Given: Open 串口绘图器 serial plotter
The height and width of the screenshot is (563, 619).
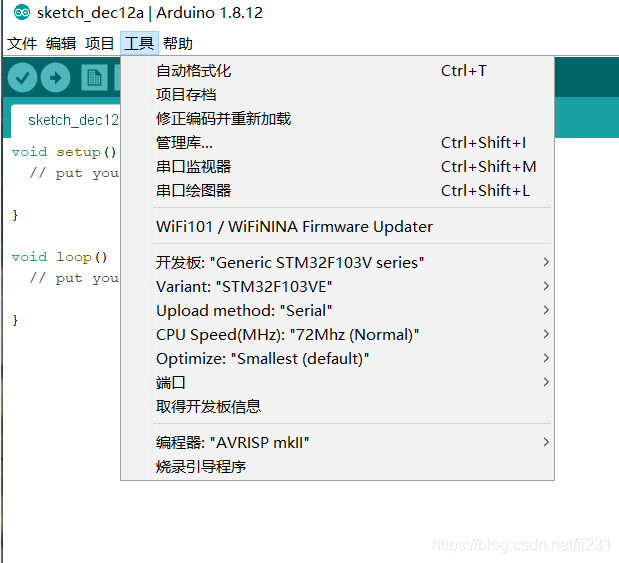Looking at the screenshot, I should click(338, 191).
